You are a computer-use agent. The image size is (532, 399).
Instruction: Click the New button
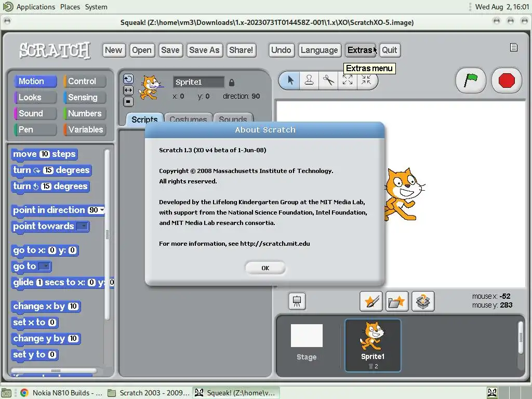click(x=113, y=50)
